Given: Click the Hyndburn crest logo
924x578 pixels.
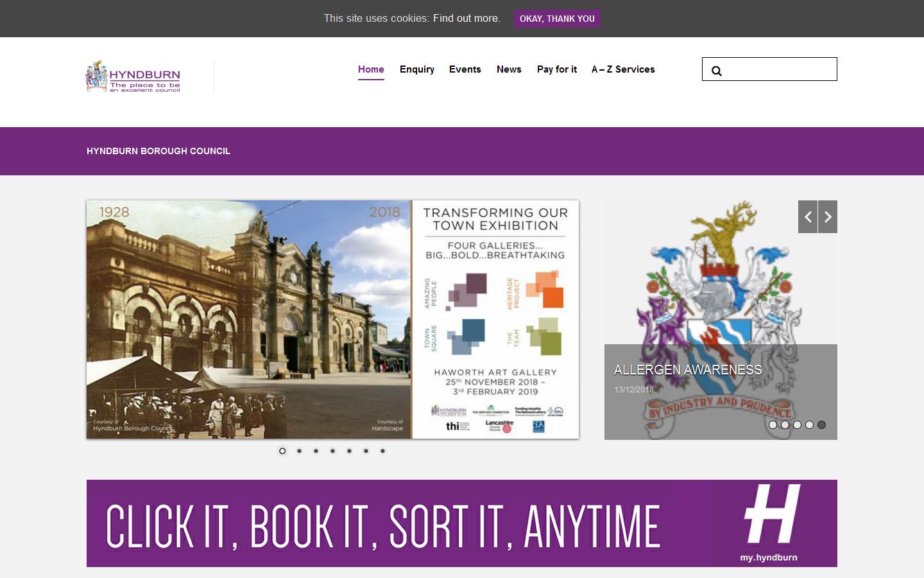Looking at the screenshot, I should coord(97,75).
